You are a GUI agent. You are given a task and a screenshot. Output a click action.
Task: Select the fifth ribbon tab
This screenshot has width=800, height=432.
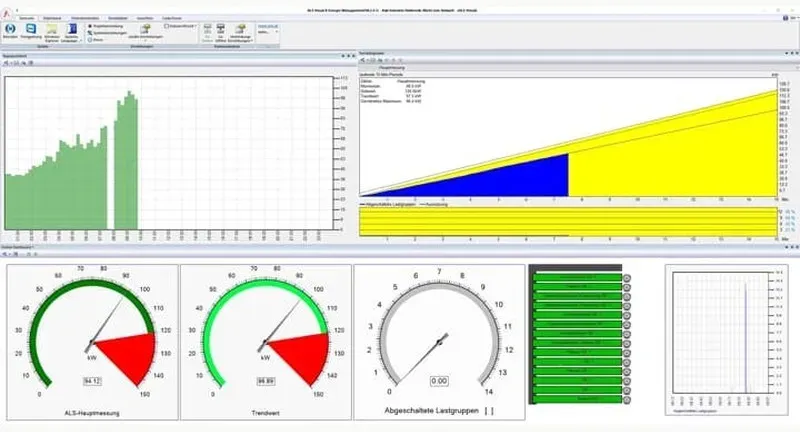coord(145,18)
